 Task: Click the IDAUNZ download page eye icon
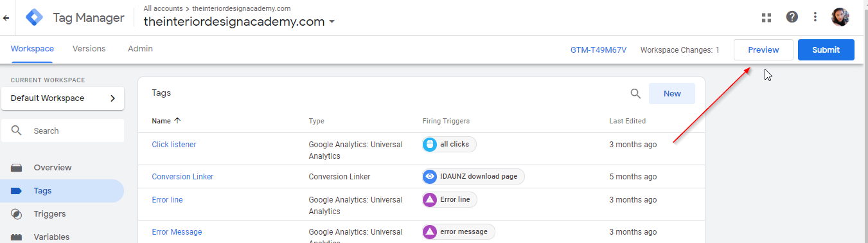click(430, 177)
